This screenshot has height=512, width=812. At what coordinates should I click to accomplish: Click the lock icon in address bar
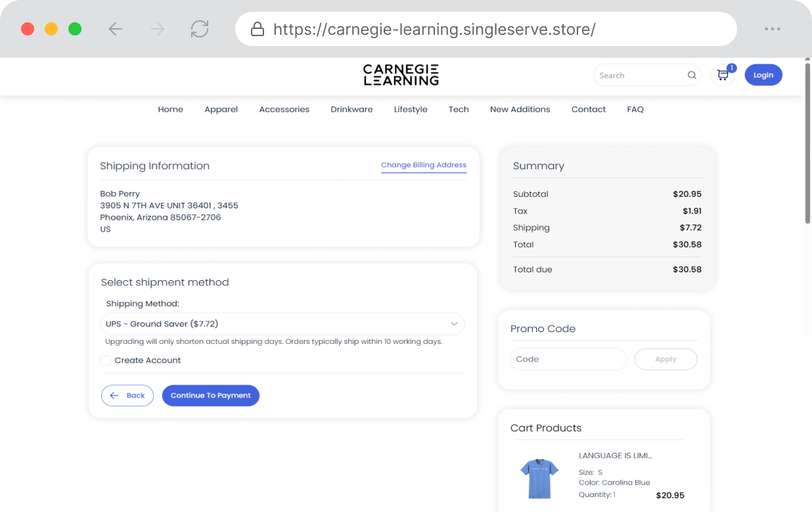258,29
